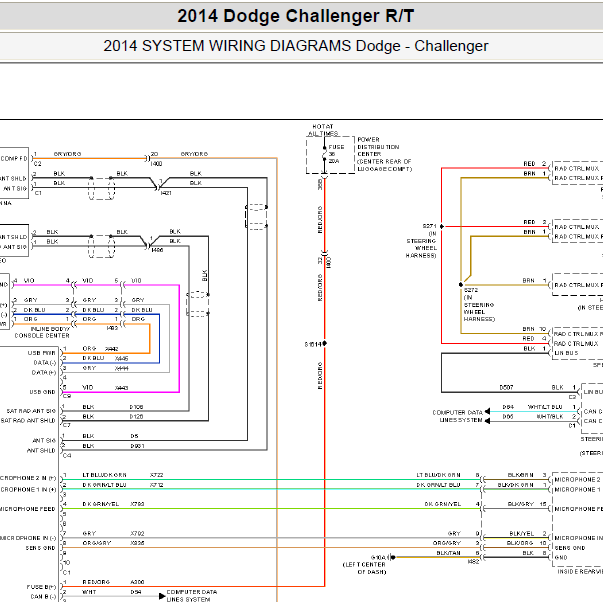The width and height of the screenshot is (603, 602).
Task: Click the G10A ground label
Action: coord(378,557)
